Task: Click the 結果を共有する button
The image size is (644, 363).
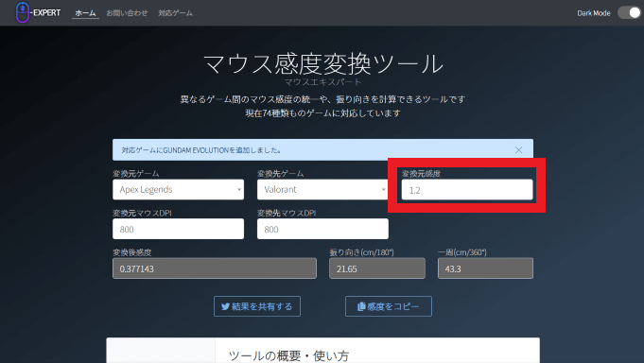Action: [257, 306]
